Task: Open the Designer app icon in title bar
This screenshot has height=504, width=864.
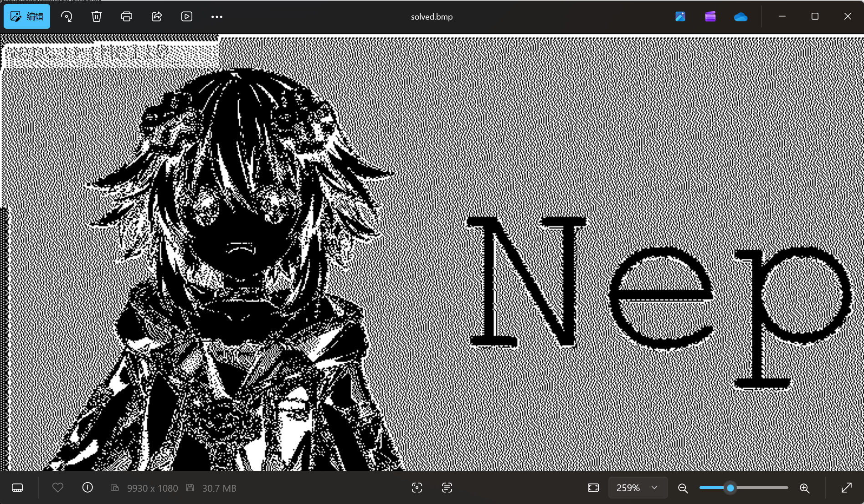Action: point(680,16)
